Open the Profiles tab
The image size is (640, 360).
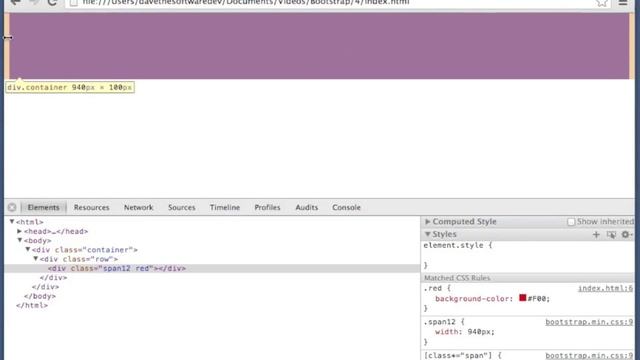[x=267, y=207]
